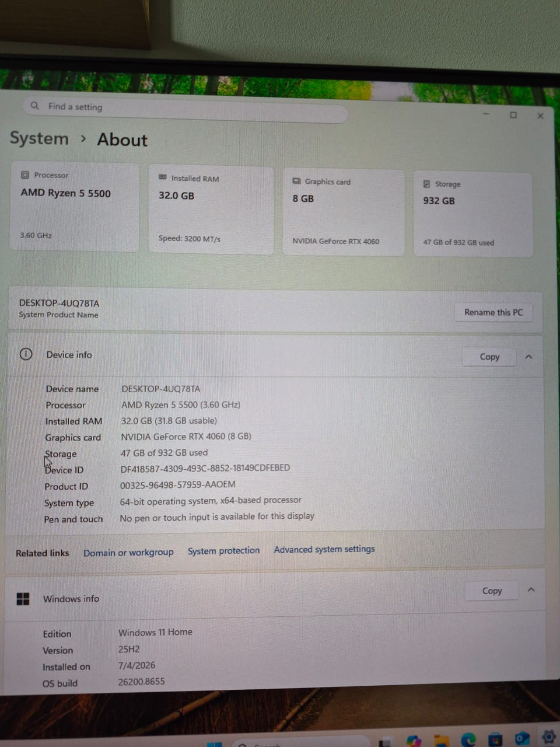Click NVIDIA GeForce RTX 4060 (8 GB) value
560x747 pixels.
click(186, 437)
